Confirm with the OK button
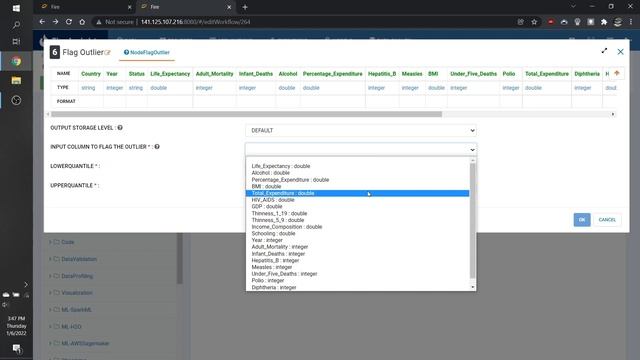Image resolution: width=640 pixels, height=360 pixels. click(x=582, y=220)
